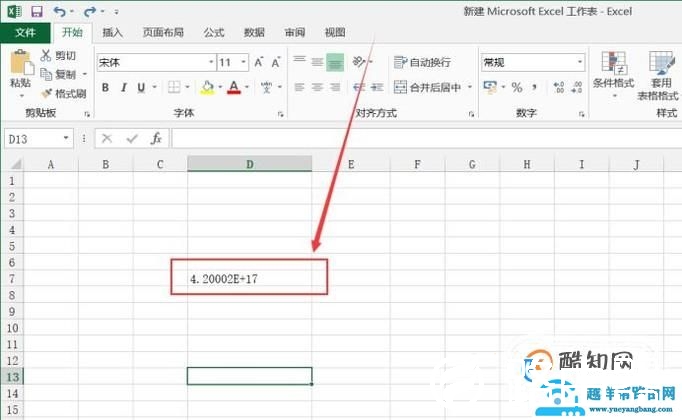Increase the indent
The width and height of the screenshot is (682, 420).
point(377,87)
